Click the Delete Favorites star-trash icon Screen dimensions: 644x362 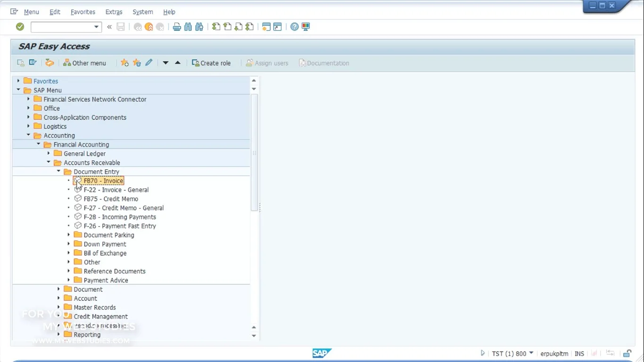137,63
